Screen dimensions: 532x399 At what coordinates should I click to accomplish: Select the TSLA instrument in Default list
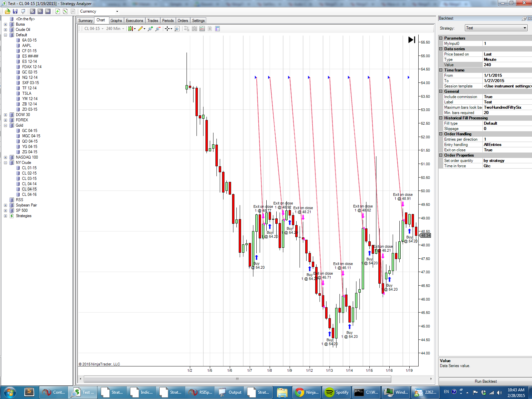[27, 93]
